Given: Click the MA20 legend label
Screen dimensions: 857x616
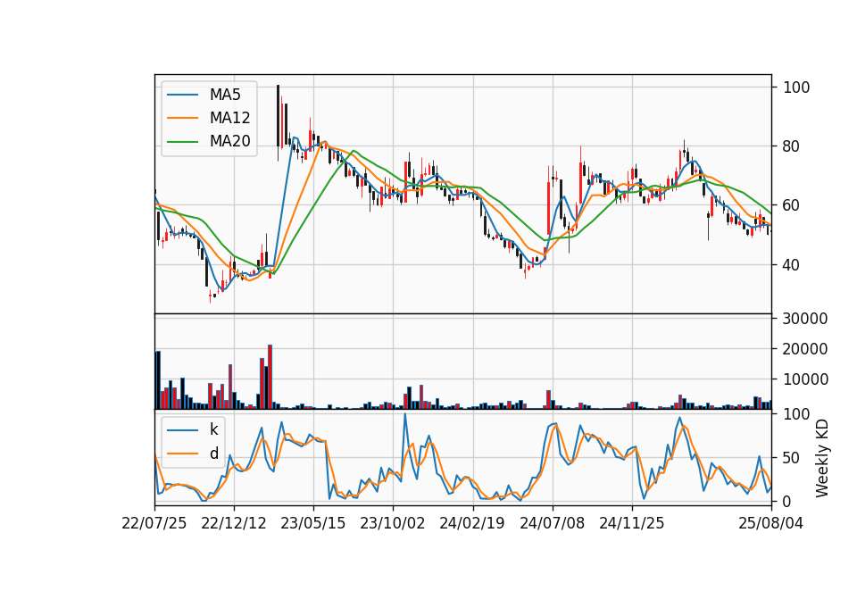Looking at the screenshot, I should [229, 141].
